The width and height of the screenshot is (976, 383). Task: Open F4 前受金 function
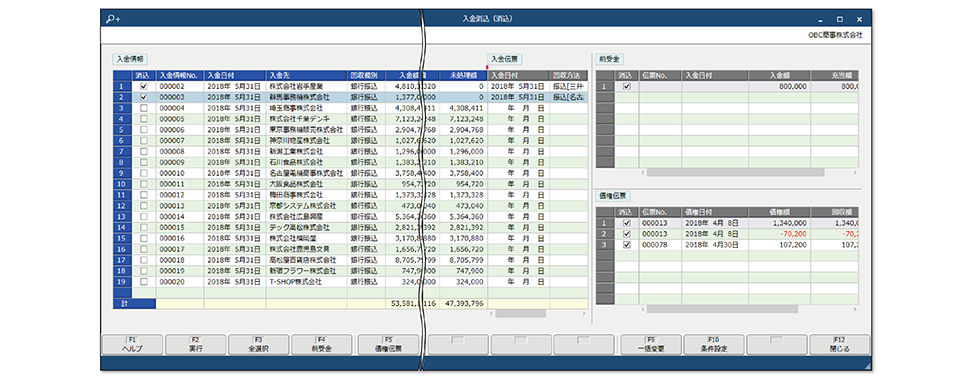click(323, 345)
